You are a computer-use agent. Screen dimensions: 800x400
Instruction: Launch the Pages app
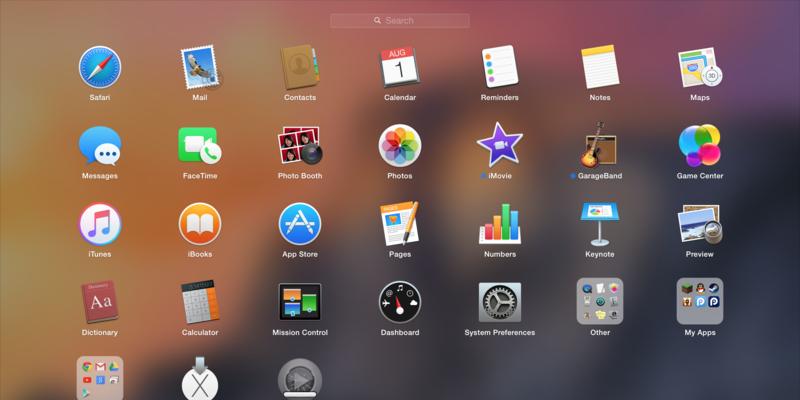pos(399,223)
